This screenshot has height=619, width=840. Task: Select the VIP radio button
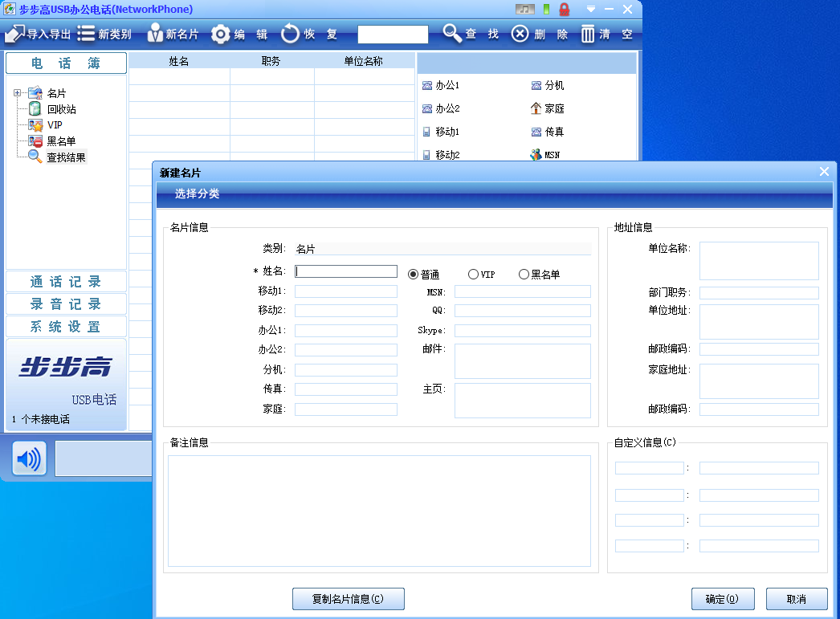point(473,275)
